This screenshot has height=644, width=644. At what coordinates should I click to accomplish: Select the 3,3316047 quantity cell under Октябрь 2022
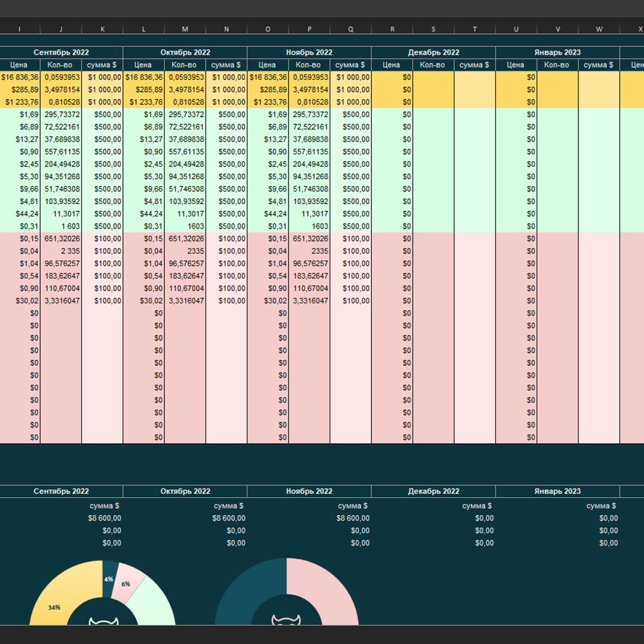[x=185, y=301]
